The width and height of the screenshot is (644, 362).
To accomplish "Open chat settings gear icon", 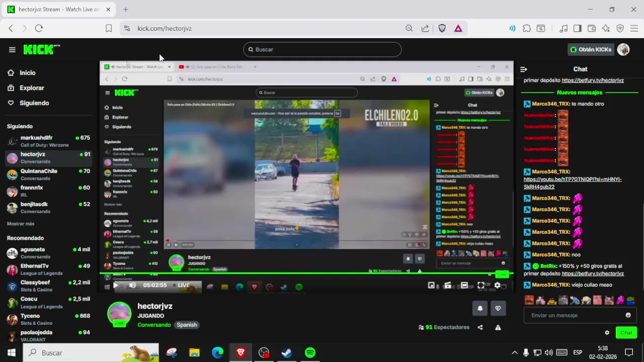I will [x=607, y=333].
